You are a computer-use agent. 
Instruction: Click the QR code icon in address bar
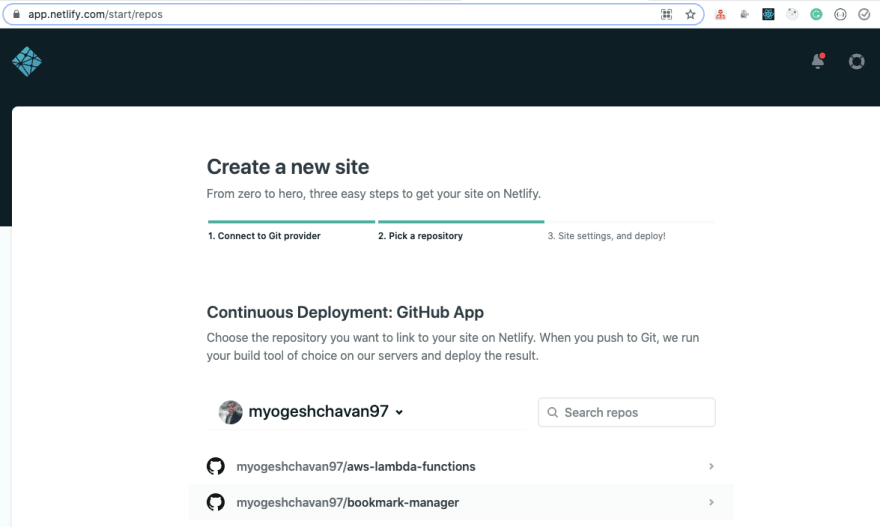[x=666, y=15]
